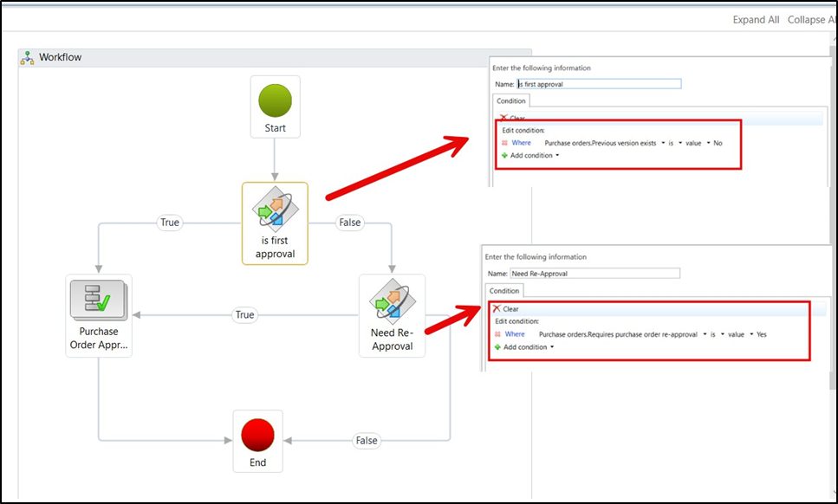The width and height of the screenshot is (838, 504).
Task: Click the red X Clear icon for Need Re-Approval
Action: click(497, 309)
